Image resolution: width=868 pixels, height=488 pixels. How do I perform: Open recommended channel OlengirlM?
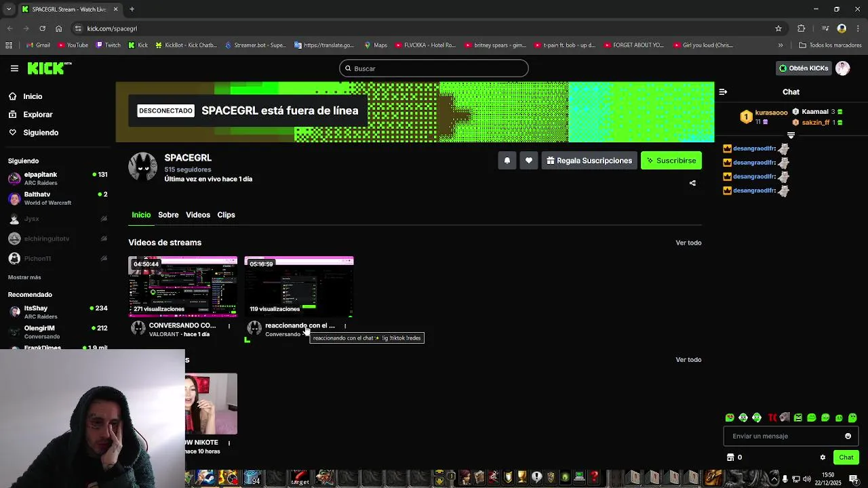(x=58, y=332)
